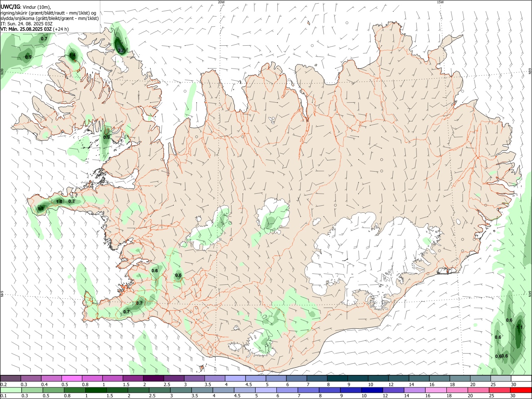Select the lavender swatch between 14 and 16

coord(414,390)
